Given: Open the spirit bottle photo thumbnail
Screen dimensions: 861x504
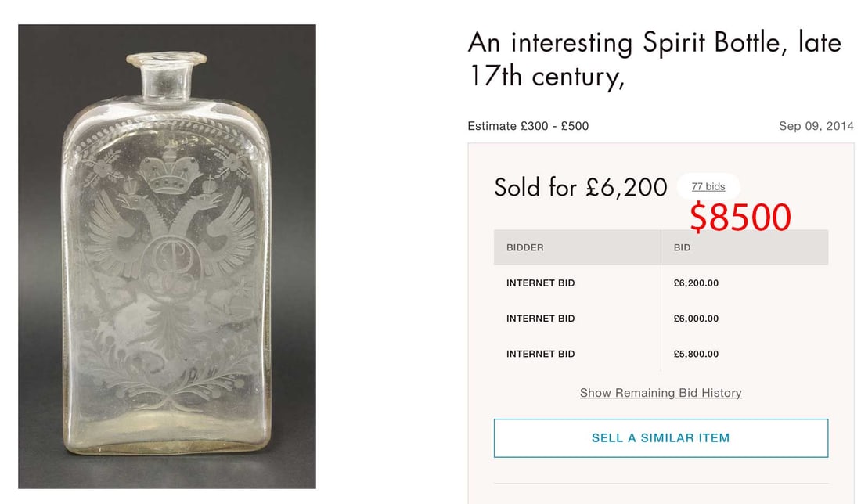Looking at the screenshot, I should tap(167, 250).
